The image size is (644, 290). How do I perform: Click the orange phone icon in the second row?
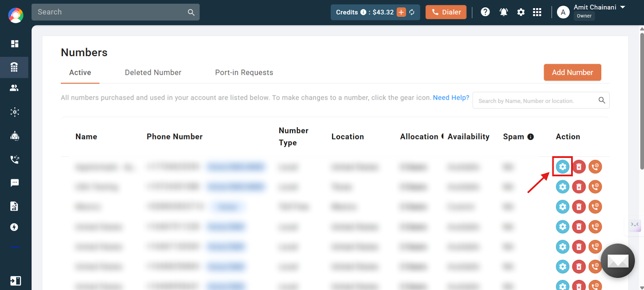(595, 186)
